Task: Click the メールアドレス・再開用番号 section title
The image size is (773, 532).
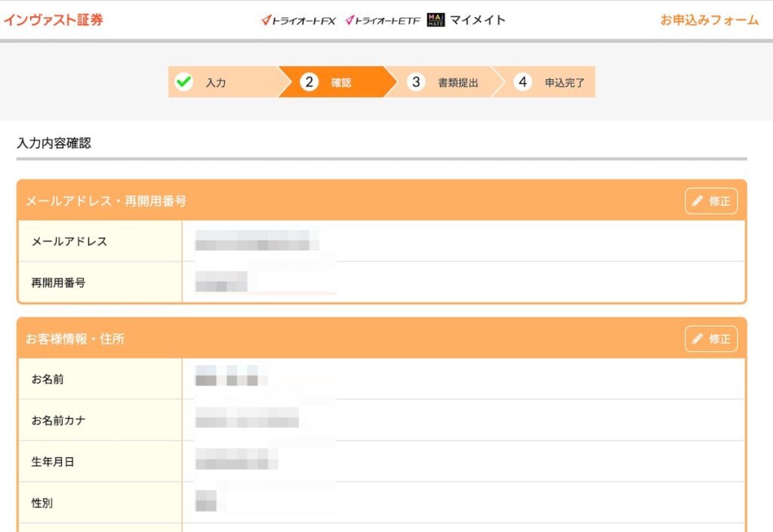Action: tap(106, 201)
